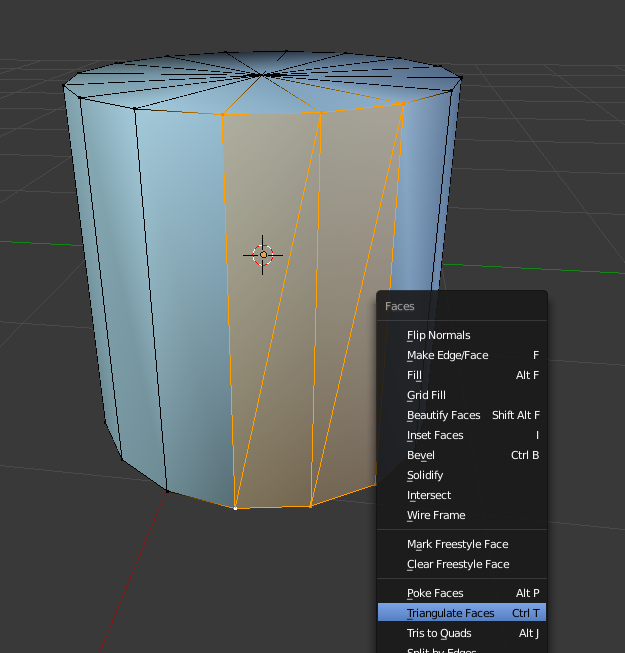Apply Grid Fill from the menu
The image size is (625, 653).
coord(426,395)
